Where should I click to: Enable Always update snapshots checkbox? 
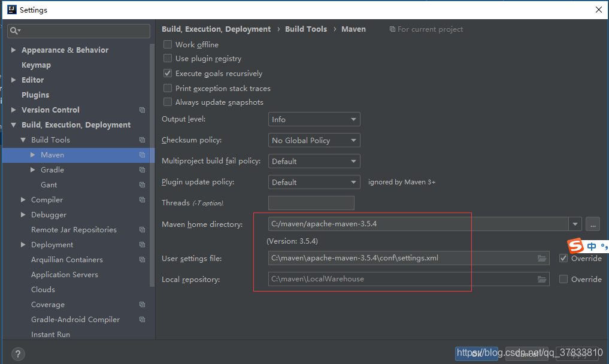pos(168,102)
